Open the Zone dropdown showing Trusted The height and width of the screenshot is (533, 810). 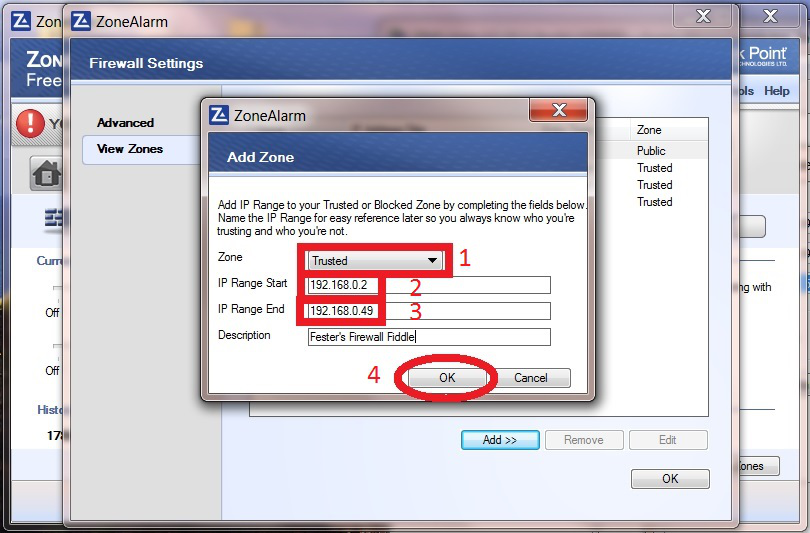point(374,261)
